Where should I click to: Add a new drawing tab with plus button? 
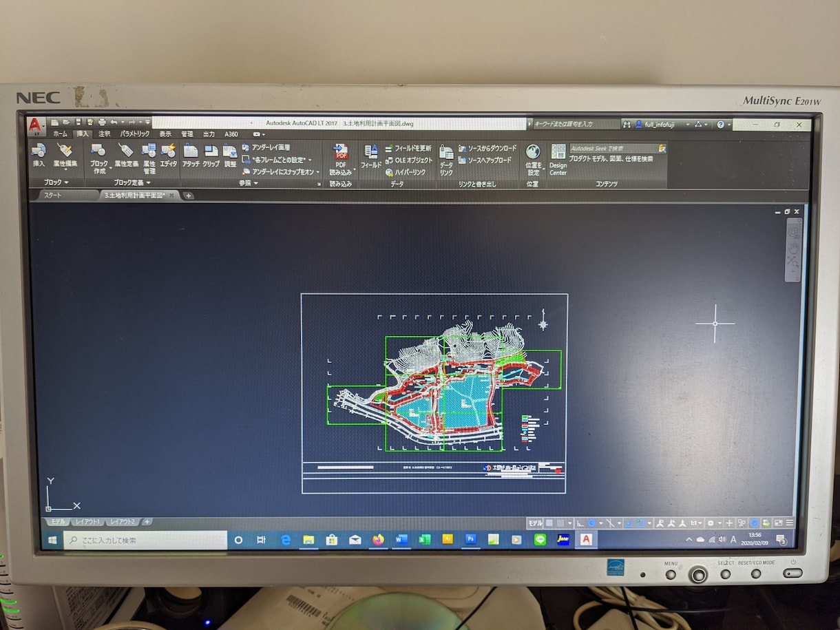click(x=189, y=196)
